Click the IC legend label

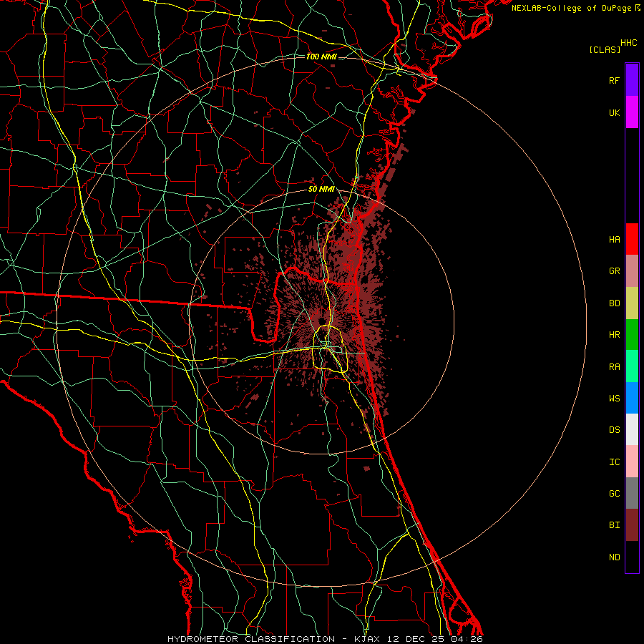coord(614,462)
